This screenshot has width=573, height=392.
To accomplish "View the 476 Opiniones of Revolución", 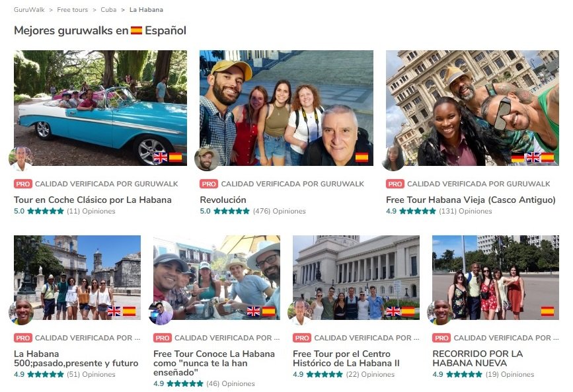I will point(279,211).
